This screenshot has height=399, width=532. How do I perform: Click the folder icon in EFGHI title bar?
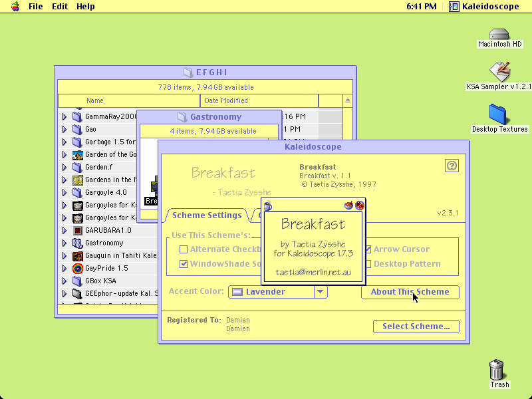(x=188, y=72)
